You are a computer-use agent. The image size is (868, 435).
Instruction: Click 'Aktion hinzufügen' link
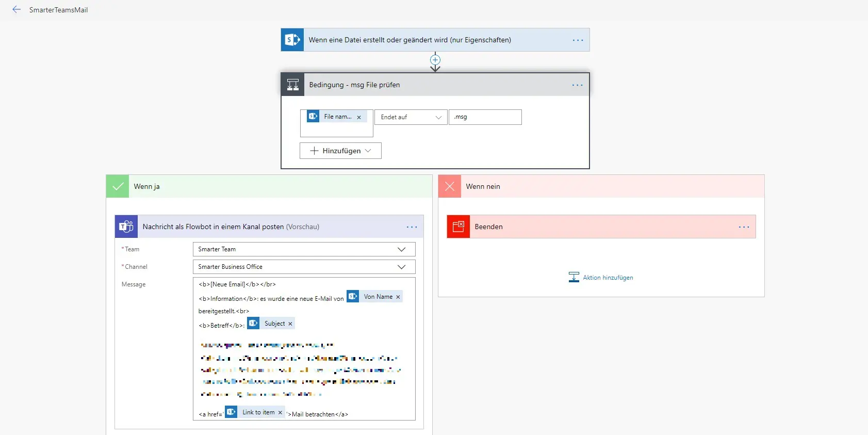pyautogui.click(x=608, y=278)
